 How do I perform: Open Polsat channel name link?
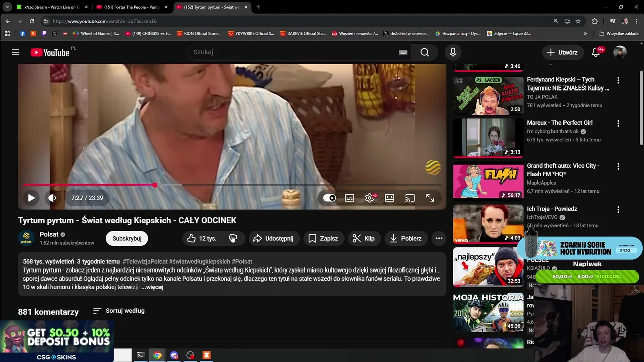[49, 234]
